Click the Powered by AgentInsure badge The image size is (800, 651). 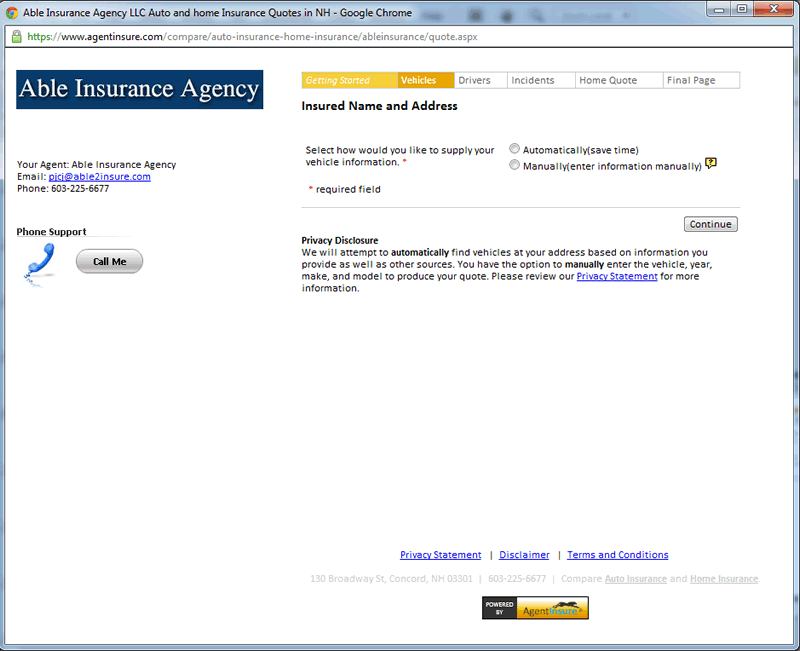click(535, 608)
